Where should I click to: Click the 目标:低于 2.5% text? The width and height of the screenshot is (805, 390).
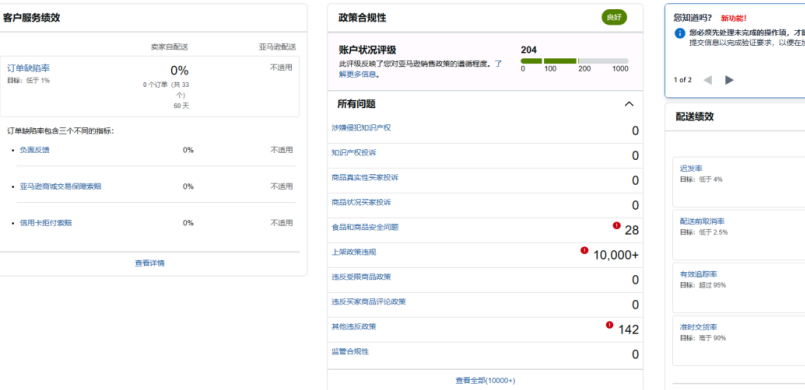[x=704, y=232]
